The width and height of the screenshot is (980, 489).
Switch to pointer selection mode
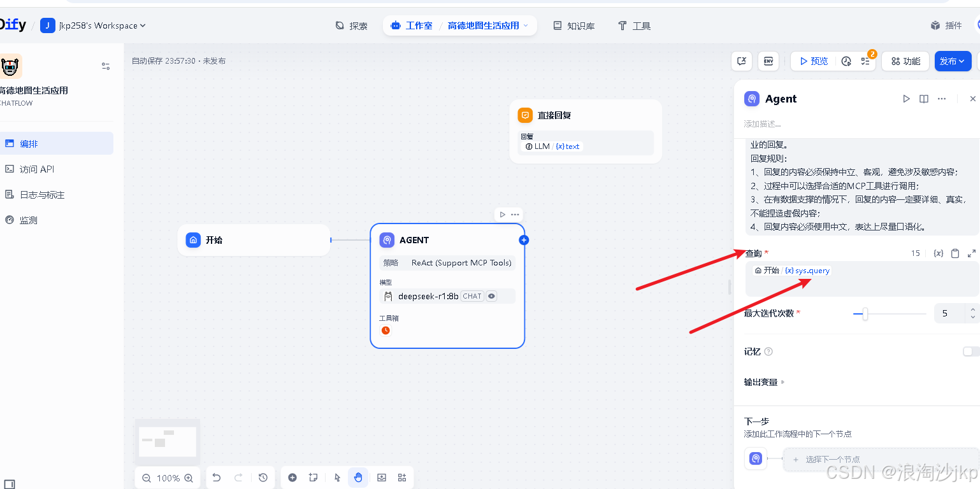pos(338,478)
